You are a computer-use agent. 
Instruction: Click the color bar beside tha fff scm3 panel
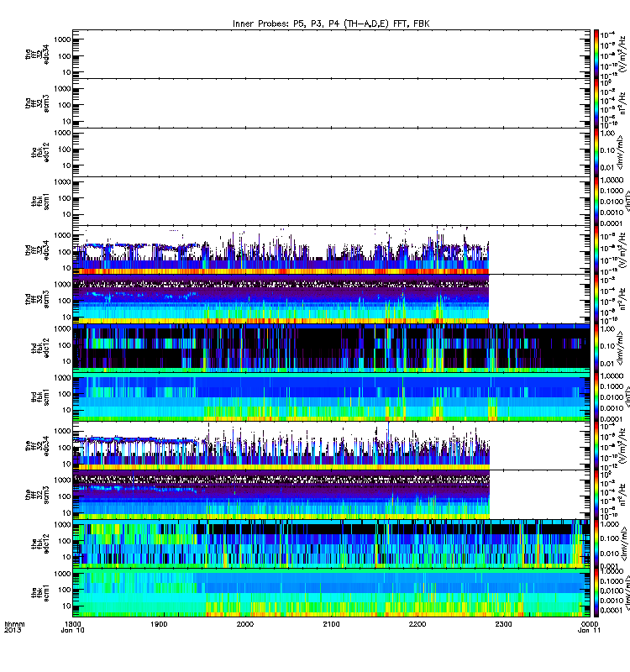click(596, 103)
